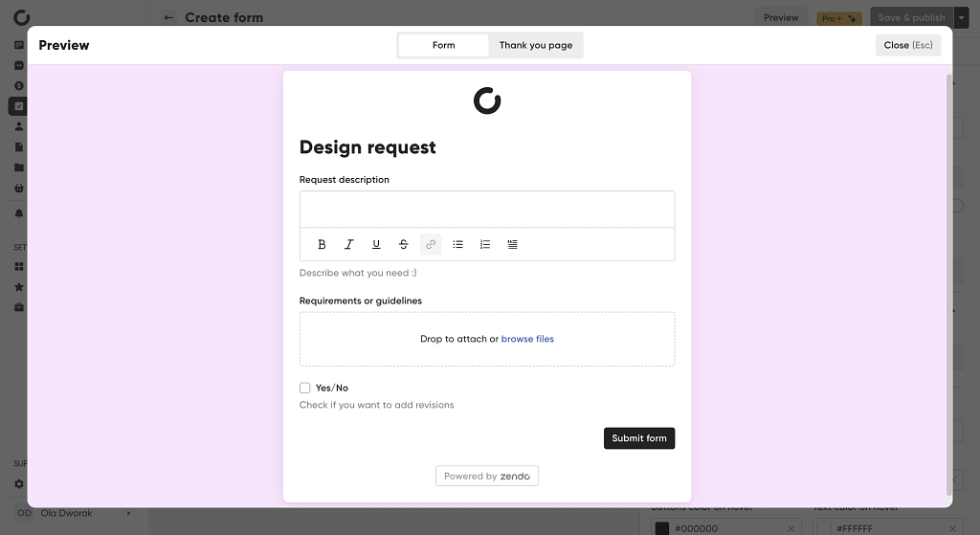The image size is (980, 535).
Task: Clear the #000000 color value
Action: point(791,528)
